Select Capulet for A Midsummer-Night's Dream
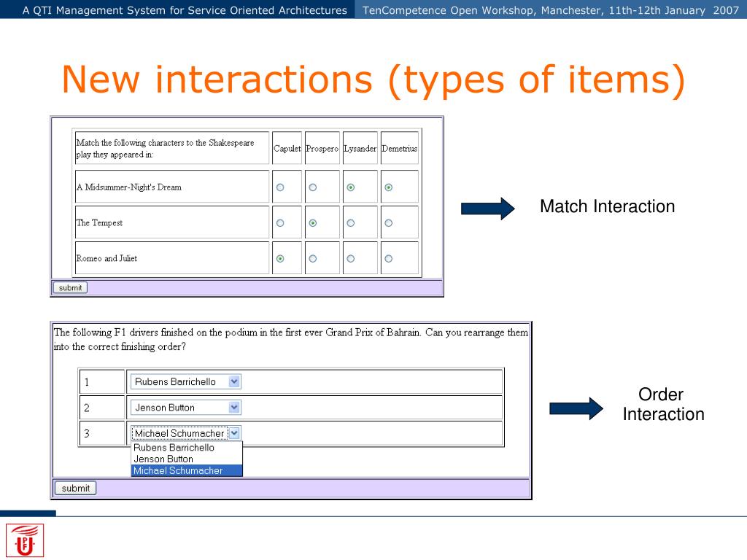Screen dimensions: 747x560 click(x=280, y=187)
